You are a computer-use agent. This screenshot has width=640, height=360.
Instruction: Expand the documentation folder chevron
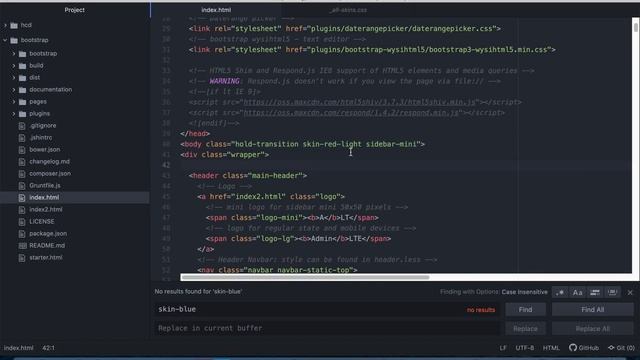point(13,89)
